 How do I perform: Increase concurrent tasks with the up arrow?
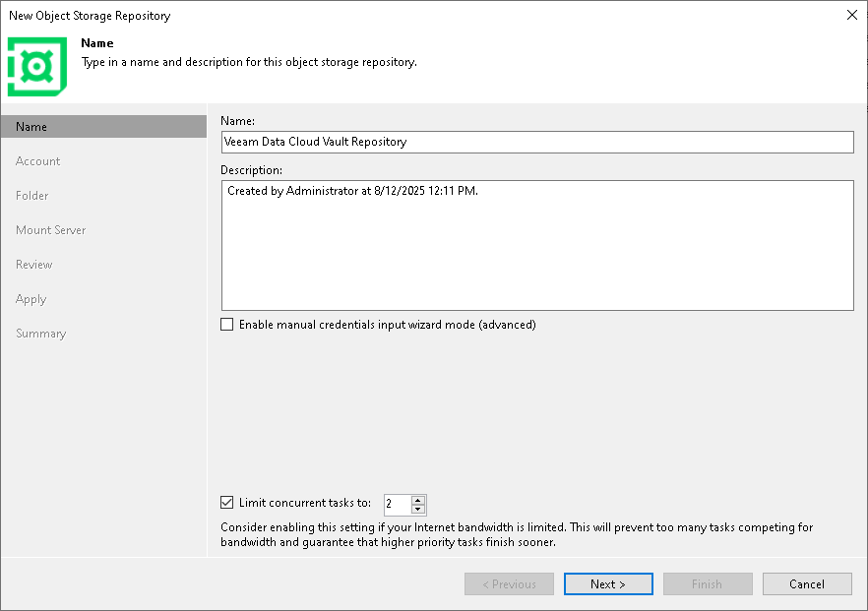[418, 500]
